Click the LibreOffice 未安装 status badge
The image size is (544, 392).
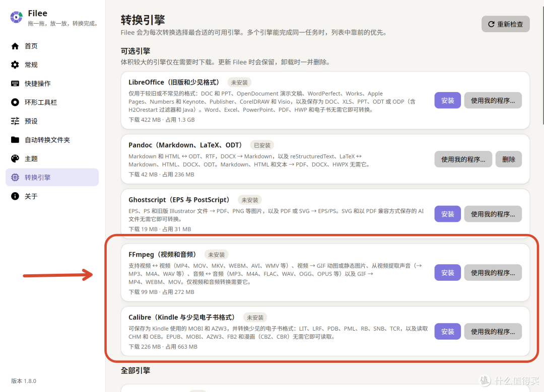(x=239, y=83)
